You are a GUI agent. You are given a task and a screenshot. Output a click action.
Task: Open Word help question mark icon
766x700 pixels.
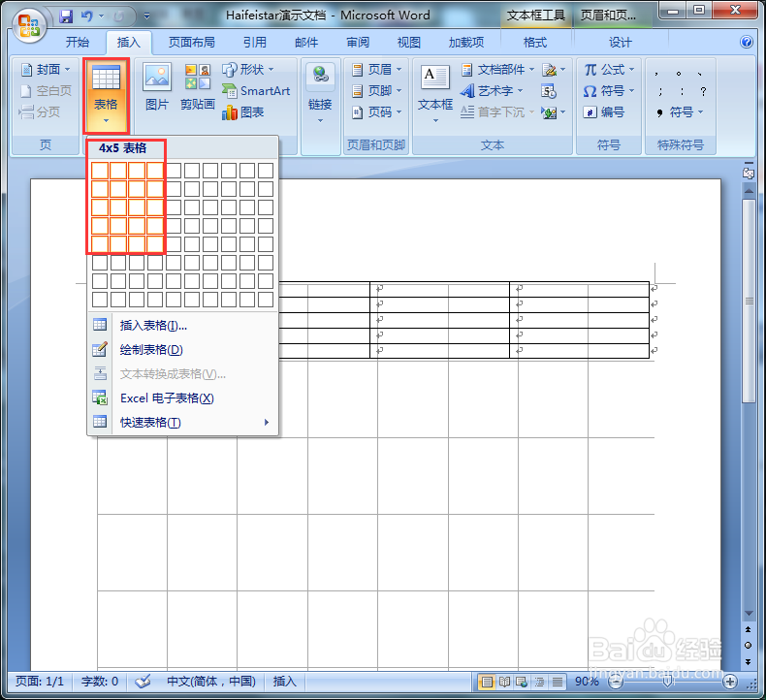[747, 42]
